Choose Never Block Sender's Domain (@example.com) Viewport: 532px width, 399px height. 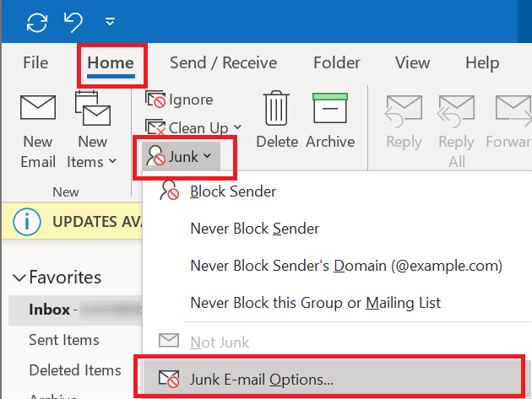pyautogui.click(x=346, y=266)
